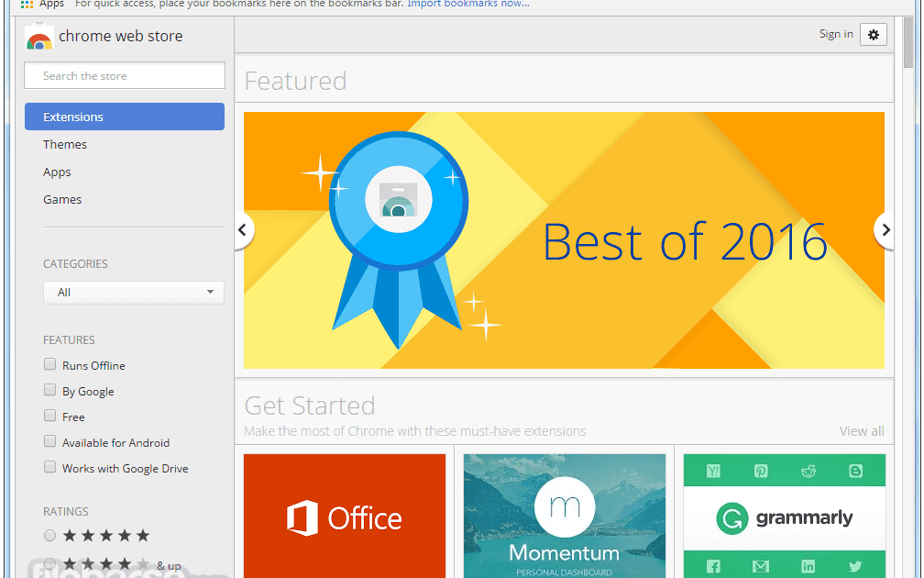Click Import bookmarks now link
The width and height of the screenshot is (924, 578).
(467, 4)
